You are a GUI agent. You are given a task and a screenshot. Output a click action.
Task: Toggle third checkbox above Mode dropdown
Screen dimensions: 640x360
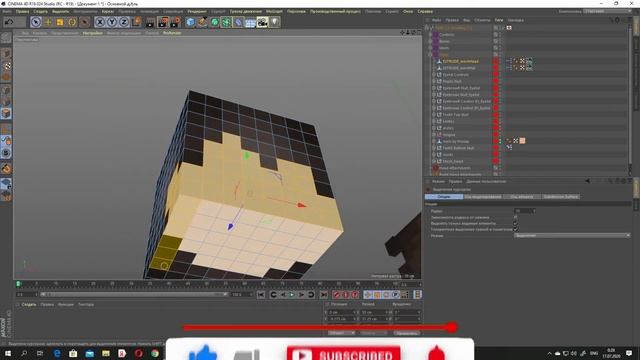(516, 229)
